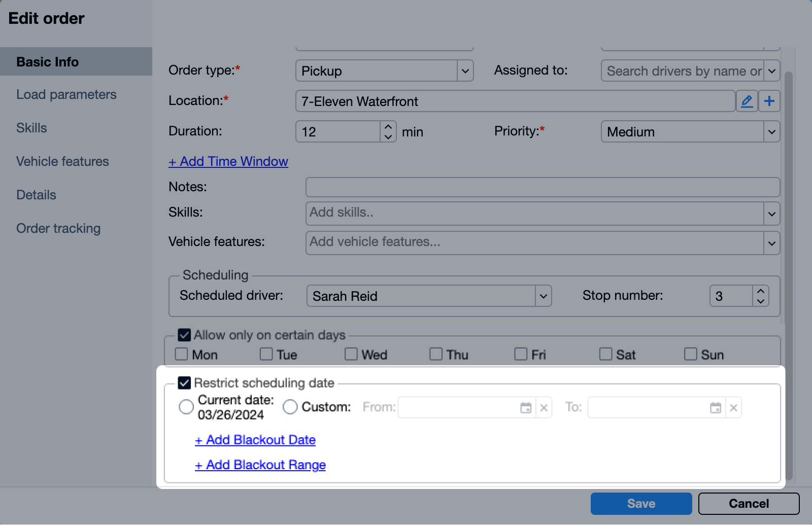
Task: Open the Order tracking section
Action: tap(58, 229)
